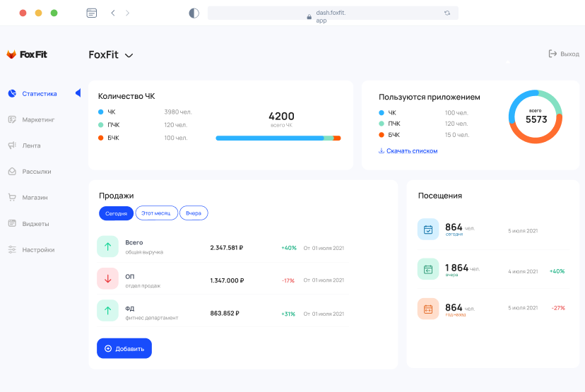Click the 2.347.581 ₽ total revenue value
The image size is (585, 392).
[x=227, y=248]
